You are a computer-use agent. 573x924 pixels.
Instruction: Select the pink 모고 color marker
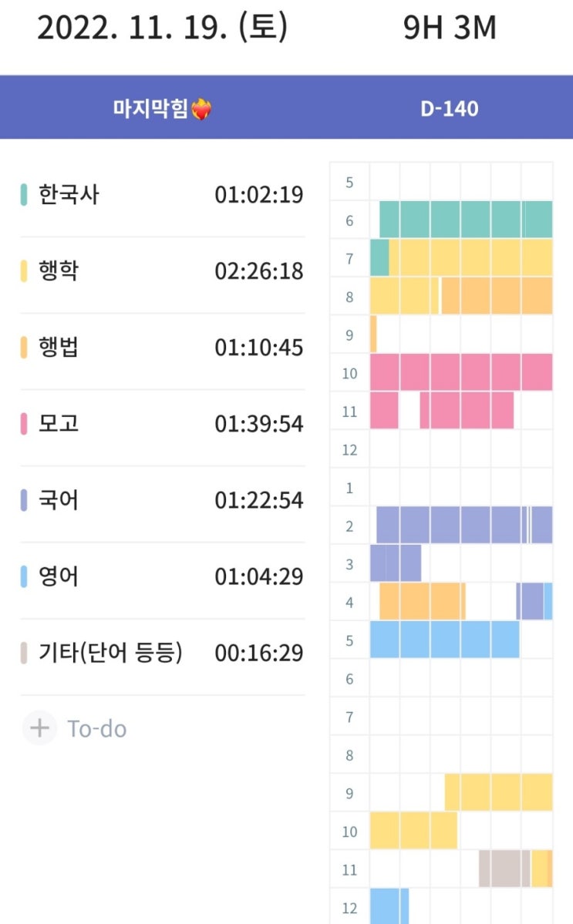(x=24, y=424)
